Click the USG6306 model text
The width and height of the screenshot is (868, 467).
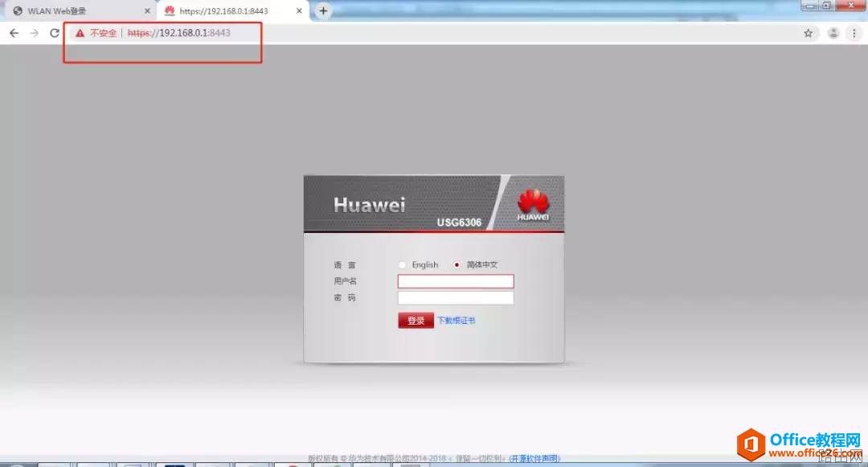click(459, 223)
